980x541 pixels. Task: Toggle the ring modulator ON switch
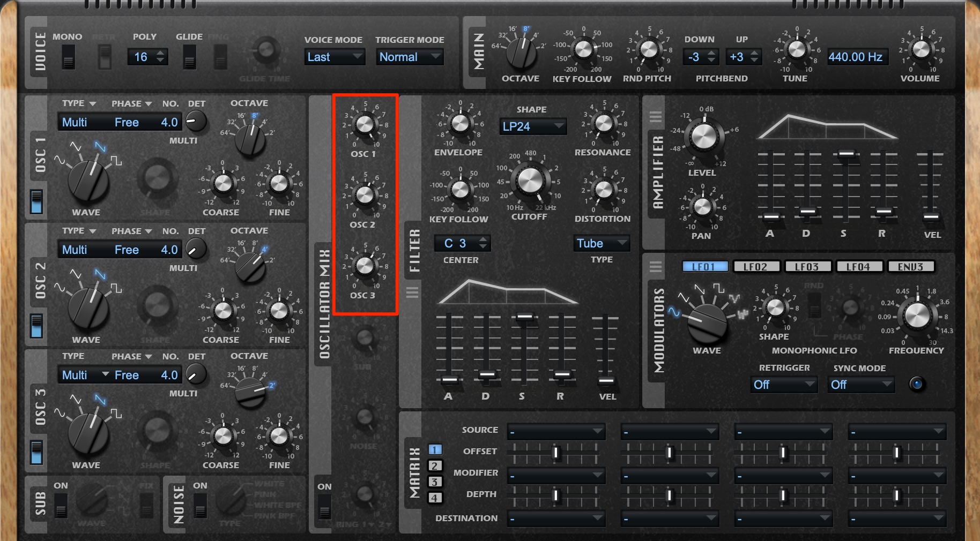[324, 507]
